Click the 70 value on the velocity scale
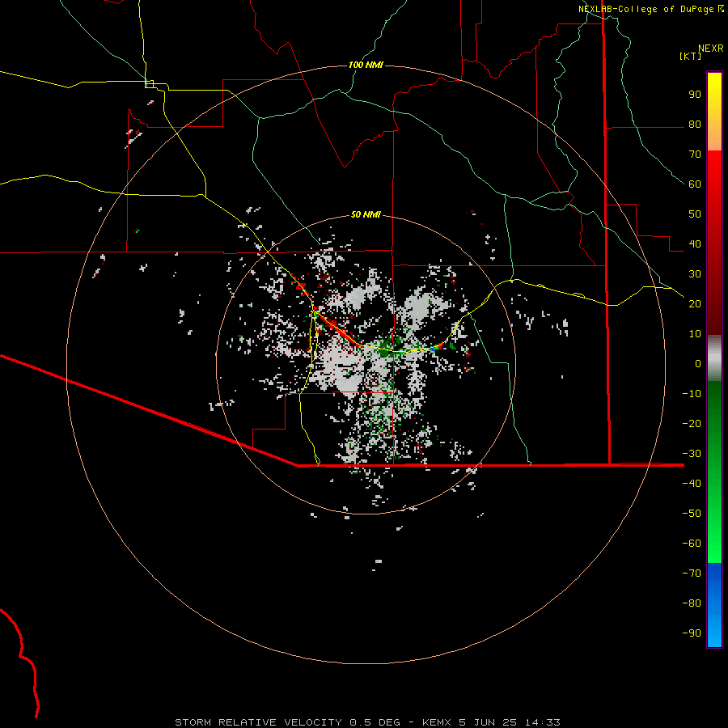The image size is (728, 728). [695, 154]
